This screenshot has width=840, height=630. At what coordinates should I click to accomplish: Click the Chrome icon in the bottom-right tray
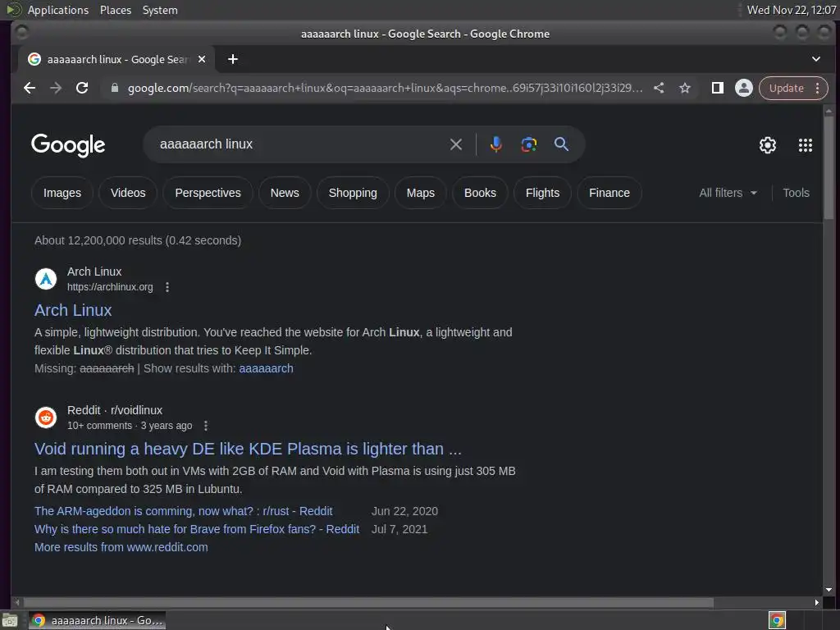click(x=777, y=620)
